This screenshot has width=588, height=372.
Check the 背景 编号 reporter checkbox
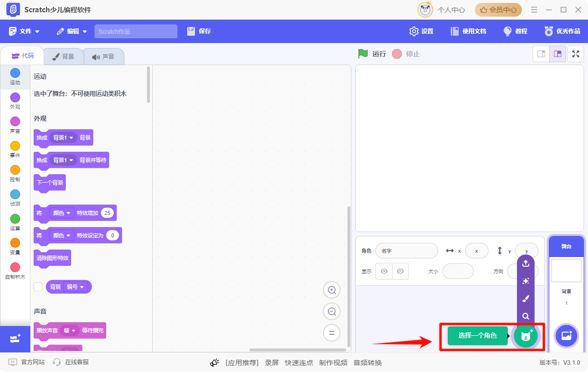pyautogui.click(x=38, y=287)
